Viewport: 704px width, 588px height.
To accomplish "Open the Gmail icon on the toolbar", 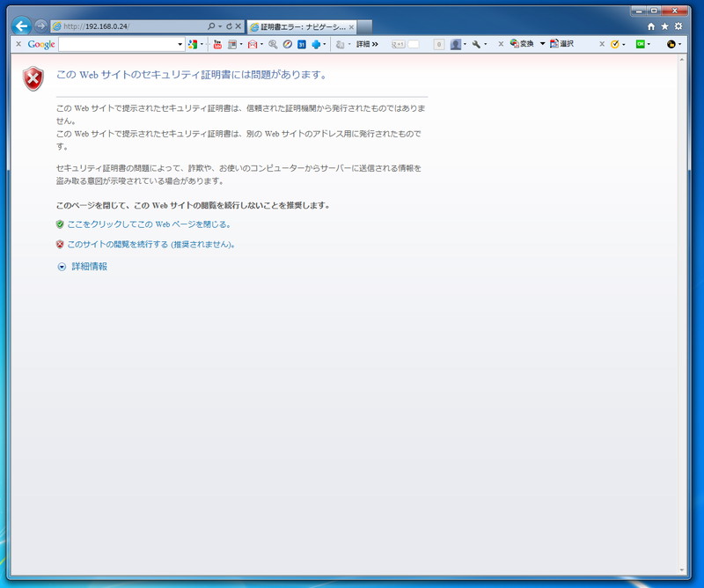I will pyautogui.click(x=253, y=44).
